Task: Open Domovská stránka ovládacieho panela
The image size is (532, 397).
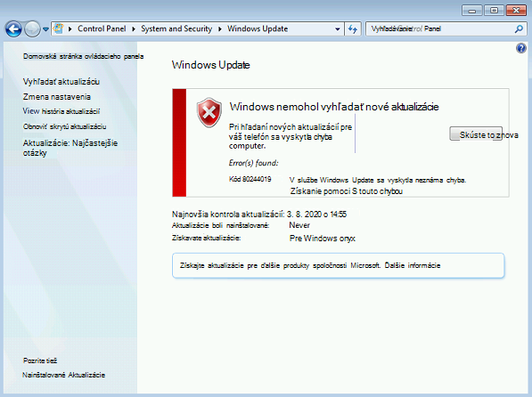Action: pos(83,56)
